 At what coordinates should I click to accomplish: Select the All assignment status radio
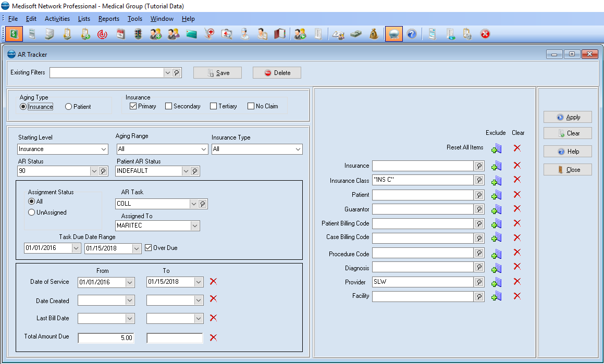coord(32,201)
